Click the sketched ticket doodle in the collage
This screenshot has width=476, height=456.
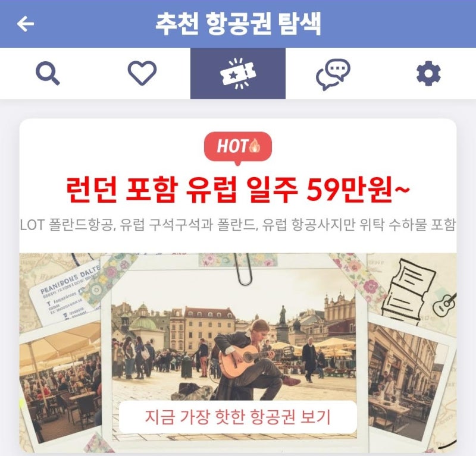(408, 290)
